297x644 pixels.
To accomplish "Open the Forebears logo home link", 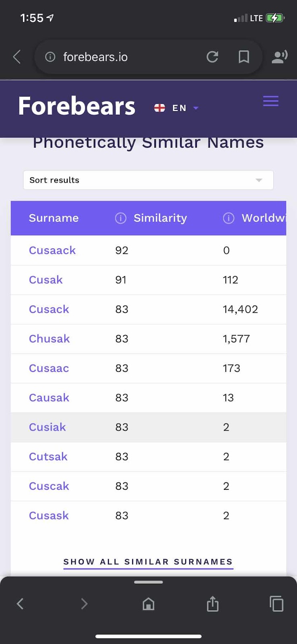I will (x=77, y=106).
